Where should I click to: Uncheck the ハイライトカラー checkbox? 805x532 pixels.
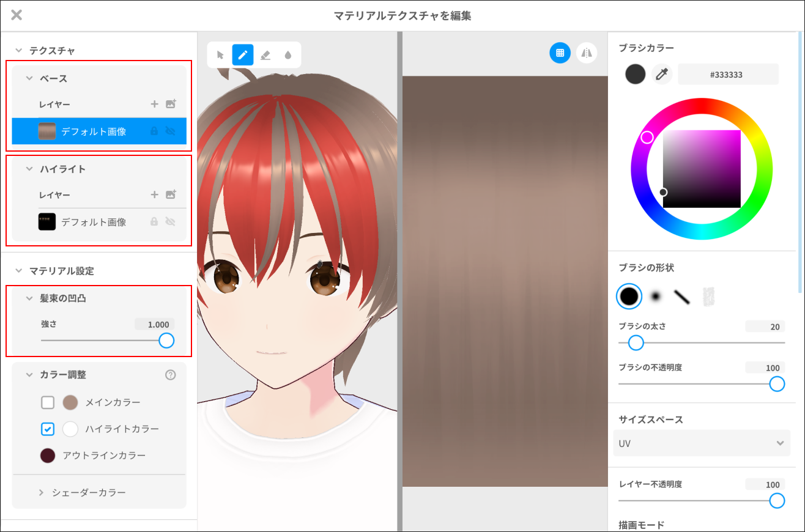pyautogui.click(x=48, y=429)
